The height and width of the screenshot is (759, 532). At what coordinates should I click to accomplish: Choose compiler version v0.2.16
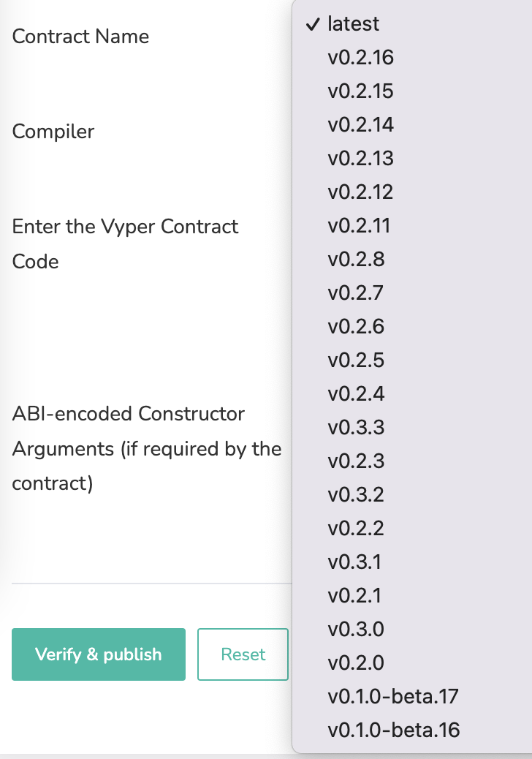pyautogui.click(x=361, y=57)
